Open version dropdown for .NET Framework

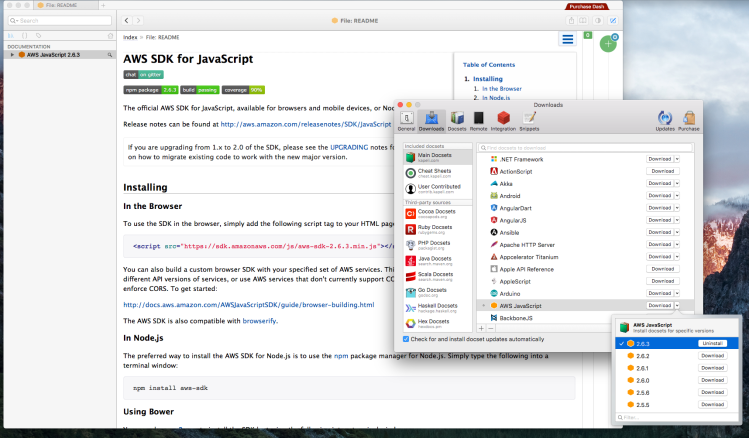[x=677, y=159]
